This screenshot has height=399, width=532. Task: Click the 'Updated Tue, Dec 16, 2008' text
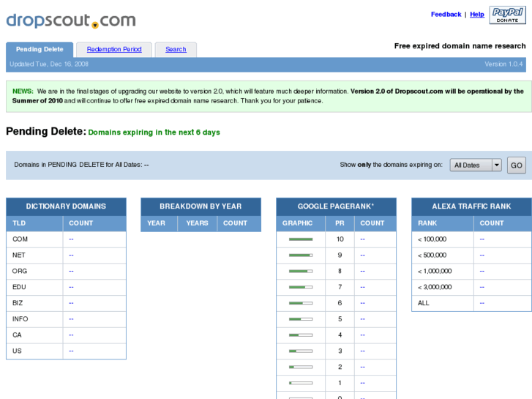coord(49,64)
